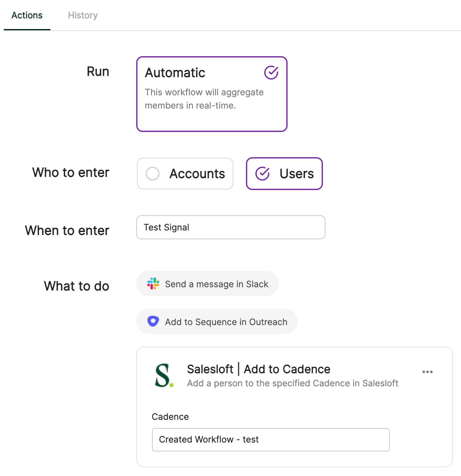The image size is (461, 476).
Task: Click the Salesloft Add to Cadence heading
Action: [259, 369]
